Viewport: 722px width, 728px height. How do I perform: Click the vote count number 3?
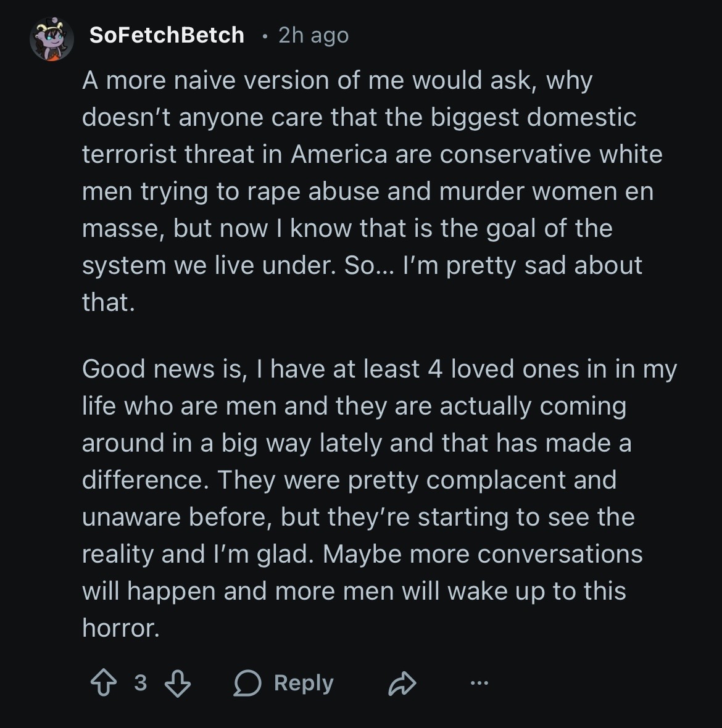click(x=141, y=682)
